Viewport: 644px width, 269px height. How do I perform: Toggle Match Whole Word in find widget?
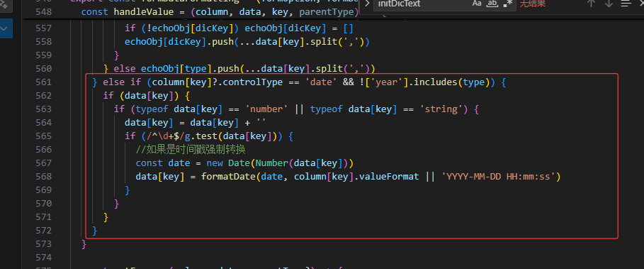click(492, 4)
